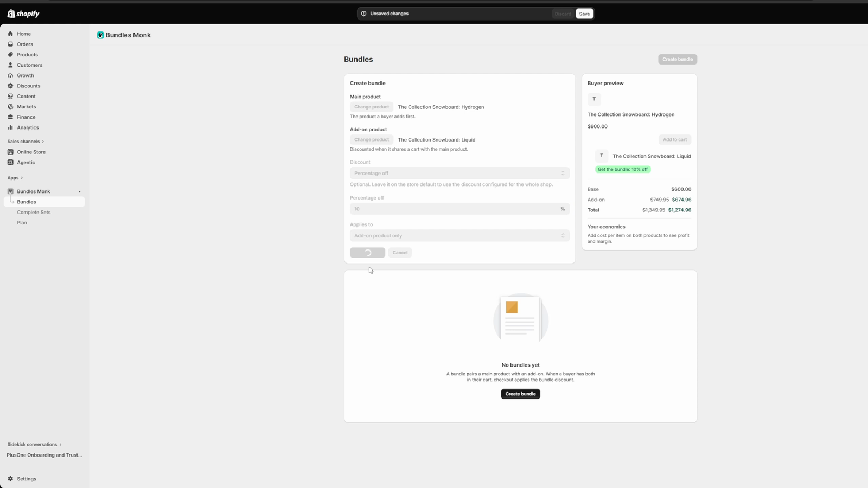Expand the Apps section
868x488 pixels.
[x=15, y=178]
